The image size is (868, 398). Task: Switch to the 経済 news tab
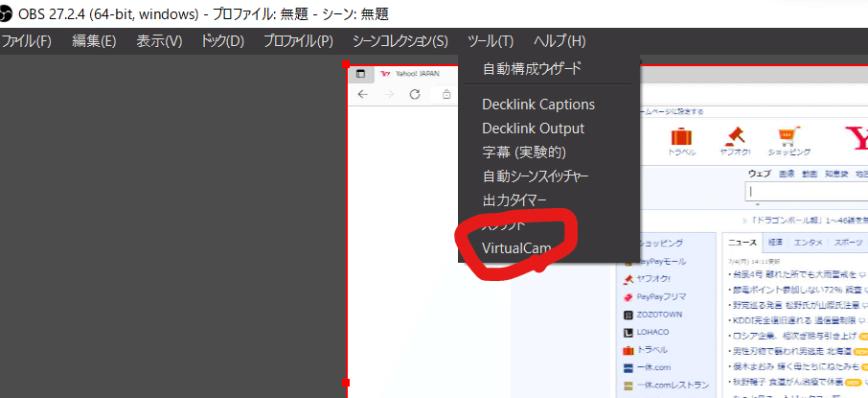(x=776, y=243)
